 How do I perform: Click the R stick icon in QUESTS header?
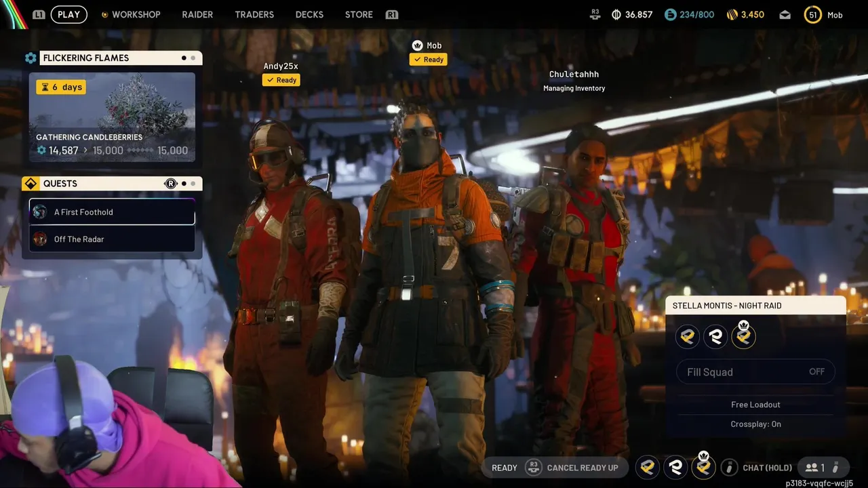pyautogui.click(x=170, y=184)
